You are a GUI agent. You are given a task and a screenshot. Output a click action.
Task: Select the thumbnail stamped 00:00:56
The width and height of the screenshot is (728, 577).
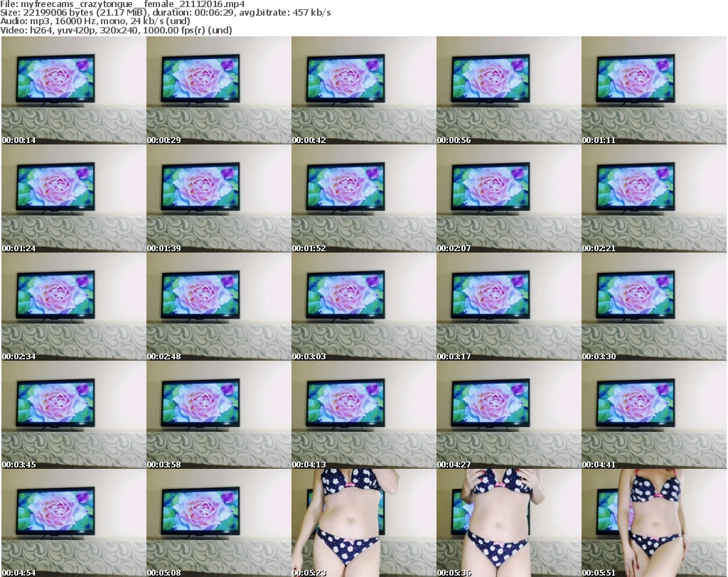[x=508, y=90]
